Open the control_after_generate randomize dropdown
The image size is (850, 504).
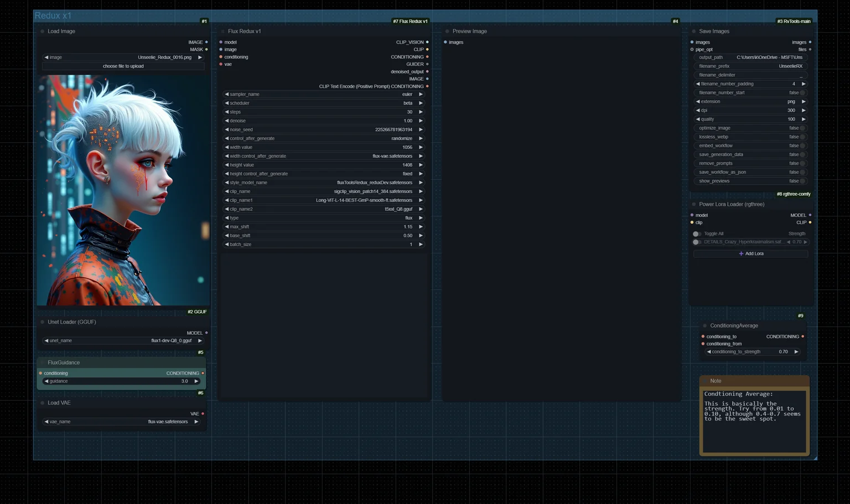[x=324, y=139]
